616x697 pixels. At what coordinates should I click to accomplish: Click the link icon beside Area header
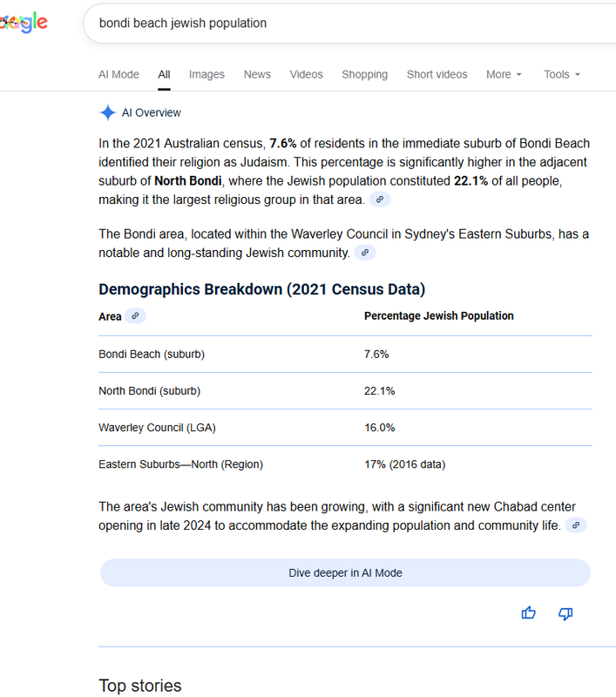[135, 316]
